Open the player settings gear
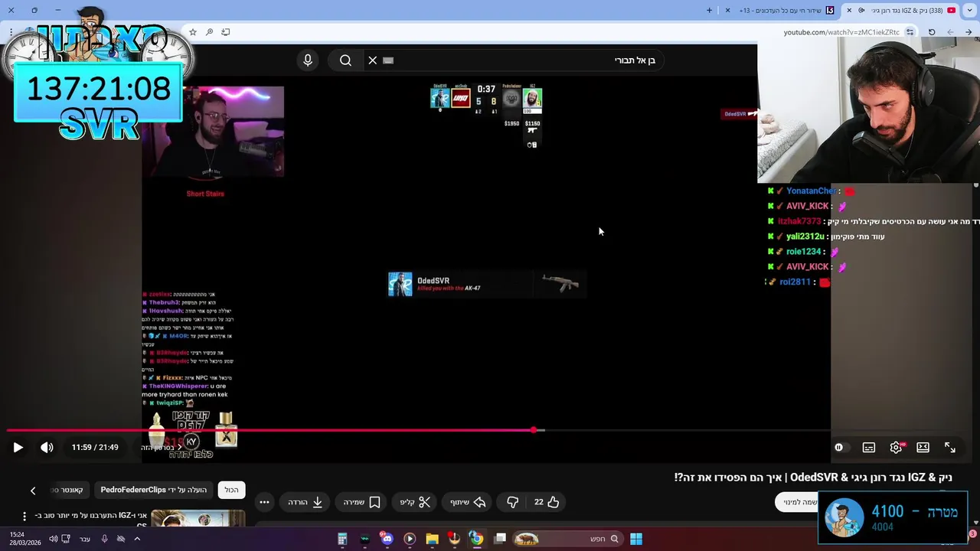This screenshot has height=551, width=980. click(x=896, y=448)
